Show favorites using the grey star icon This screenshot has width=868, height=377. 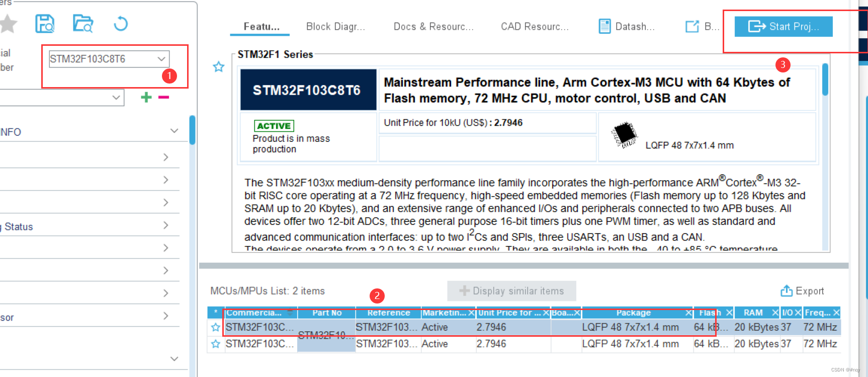8,24
